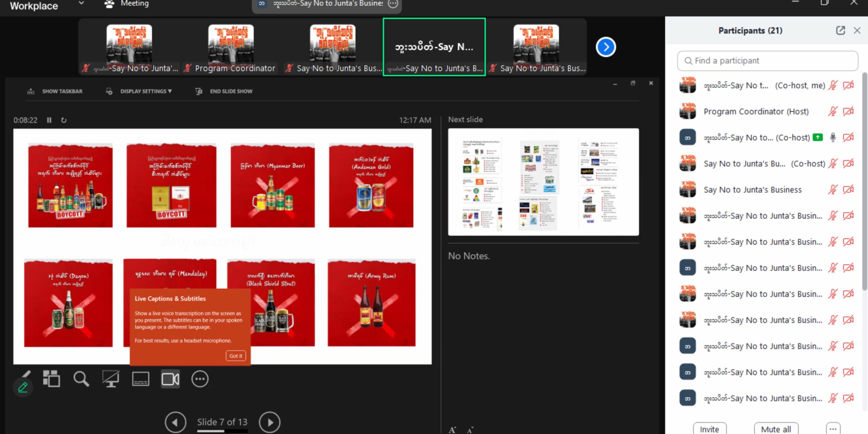Toggle Program Coordinator (Host) camera icon

click(848, 111)
